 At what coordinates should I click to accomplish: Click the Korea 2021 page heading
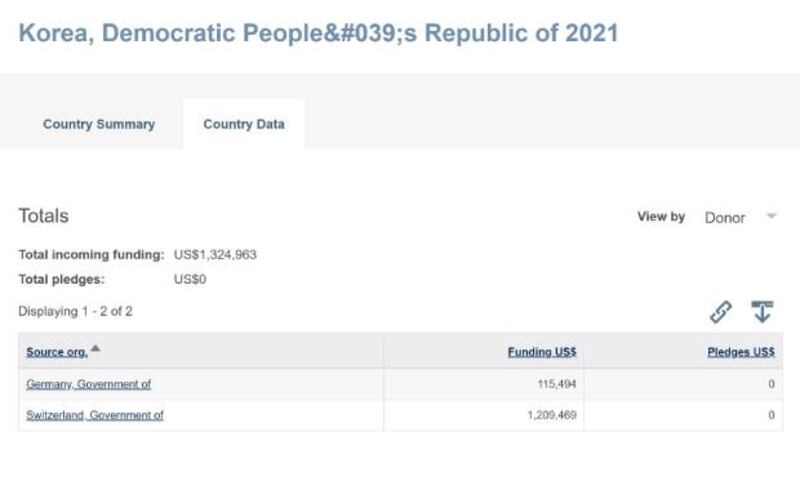point(318,33)
